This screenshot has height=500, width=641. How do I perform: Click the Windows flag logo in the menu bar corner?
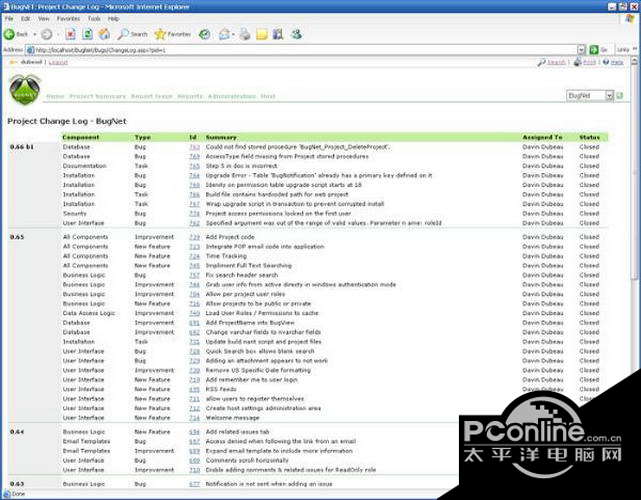pos(630,19)
